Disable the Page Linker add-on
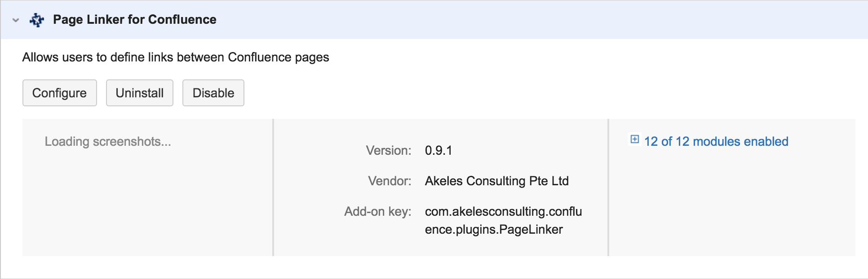Viewport: 868px width, 279px height. tap(213, 93)
